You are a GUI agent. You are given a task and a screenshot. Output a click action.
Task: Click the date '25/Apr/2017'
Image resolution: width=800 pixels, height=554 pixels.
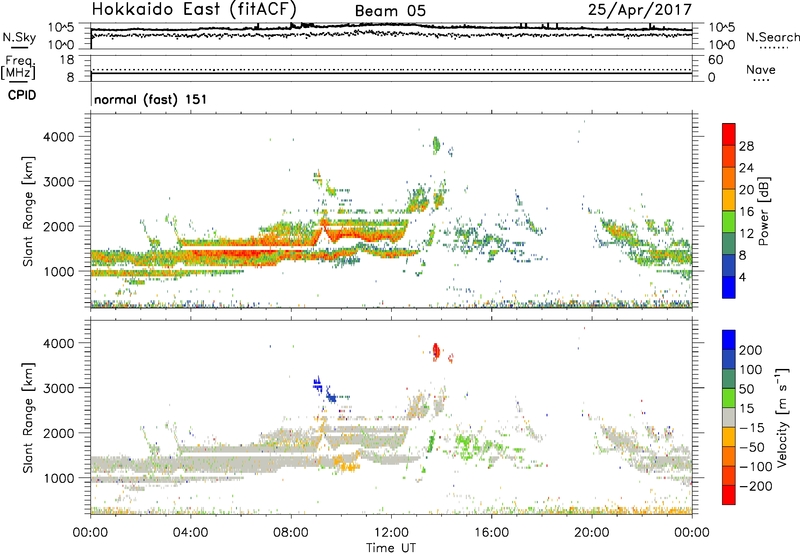tap(640, 9)
